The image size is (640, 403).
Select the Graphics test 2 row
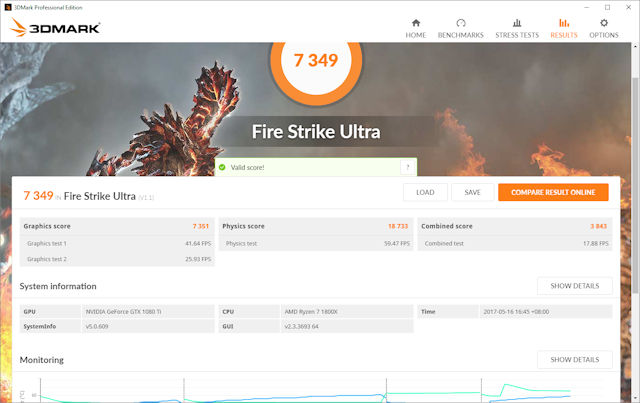117,259
